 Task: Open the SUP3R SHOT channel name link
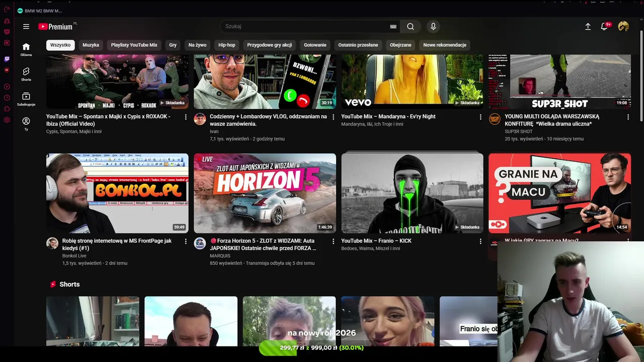tap(518, 132)
